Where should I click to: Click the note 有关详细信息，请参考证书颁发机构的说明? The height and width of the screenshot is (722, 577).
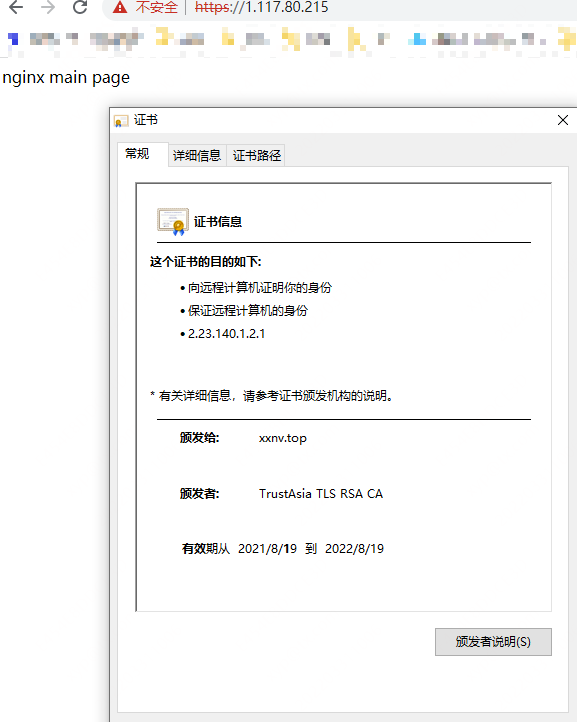click(275, 396)
